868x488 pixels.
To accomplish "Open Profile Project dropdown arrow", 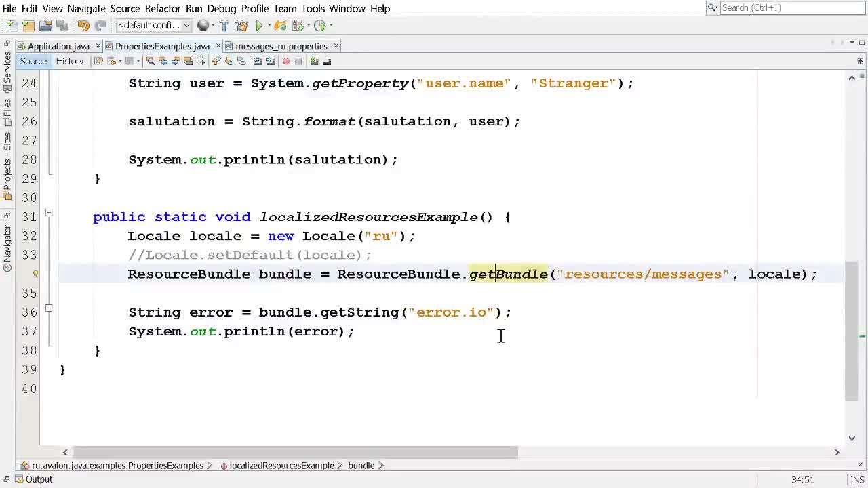I will coord(330,26).
